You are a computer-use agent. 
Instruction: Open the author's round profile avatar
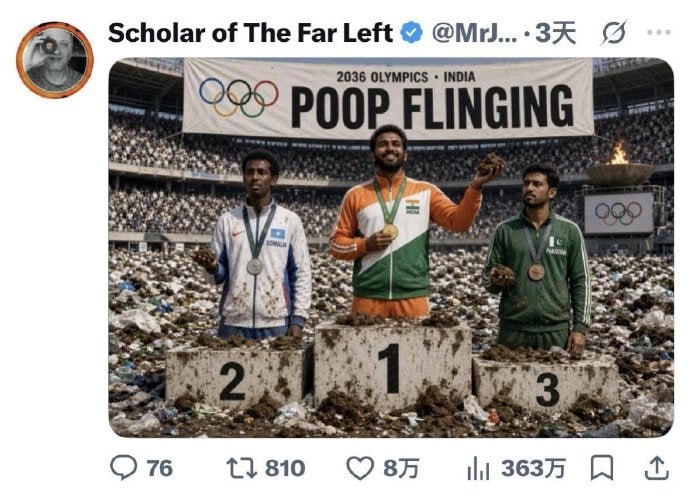tap(55, 60)
